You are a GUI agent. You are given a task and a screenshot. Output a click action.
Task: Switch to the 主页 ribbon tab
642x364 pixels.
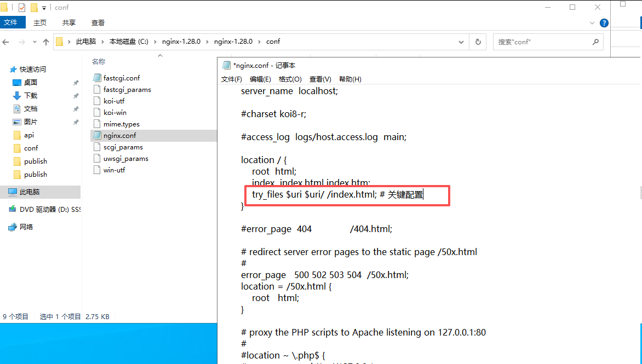coord(40,22)
